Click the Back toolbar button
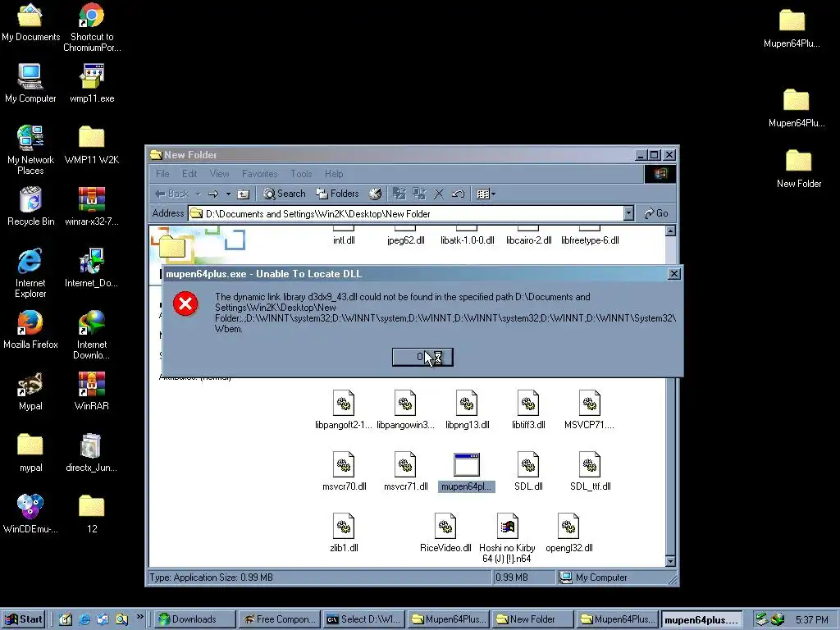This screenshot has height=630, width=840. pos(171,194)
